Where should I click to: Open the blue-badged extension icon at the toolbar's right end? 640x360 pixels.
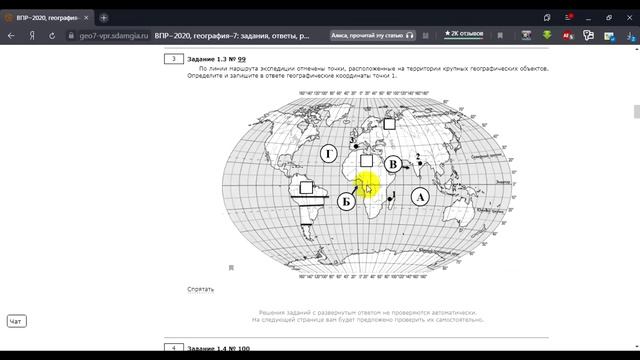coord(631,36)
